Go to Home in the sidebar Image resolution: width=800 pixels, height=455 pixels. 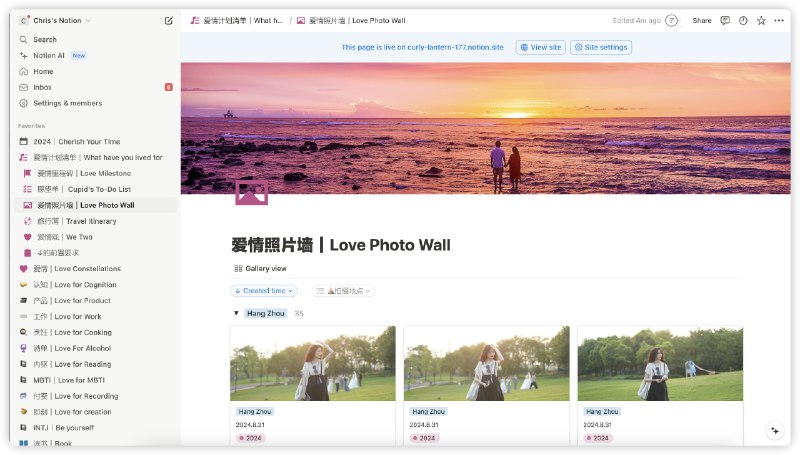tap(43, 71)
